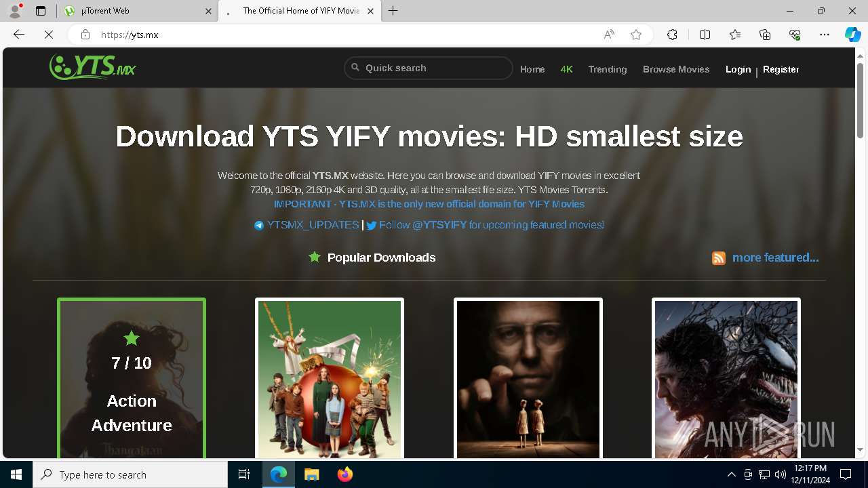
Task: Open the Action Adventure 7/10 movie card
Action: 132,378
